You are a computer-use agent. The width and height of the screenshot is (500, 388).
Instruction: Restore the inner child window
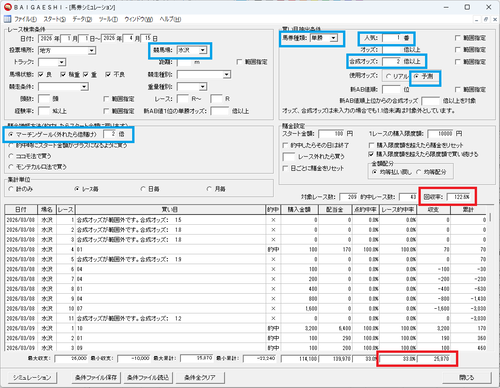pos(486,19)
